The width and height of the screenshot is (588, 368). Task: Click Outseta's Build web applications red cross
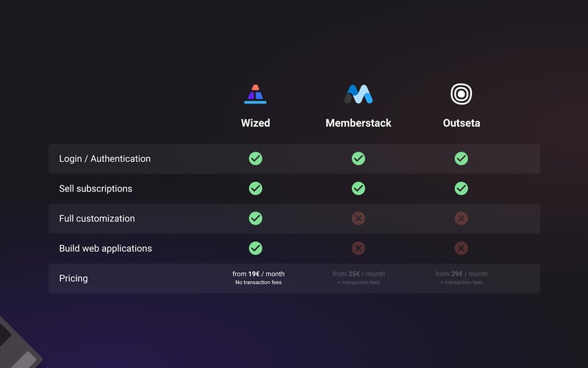click(462, 248)
